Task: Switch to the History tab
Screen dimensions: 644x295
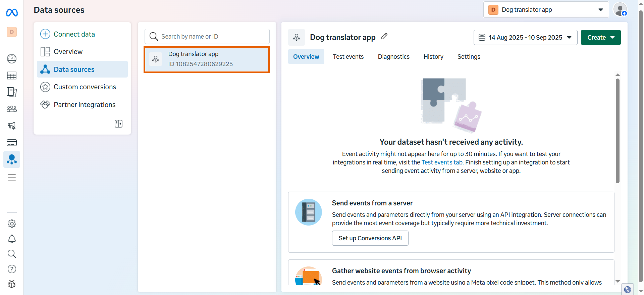Action: 433,57
